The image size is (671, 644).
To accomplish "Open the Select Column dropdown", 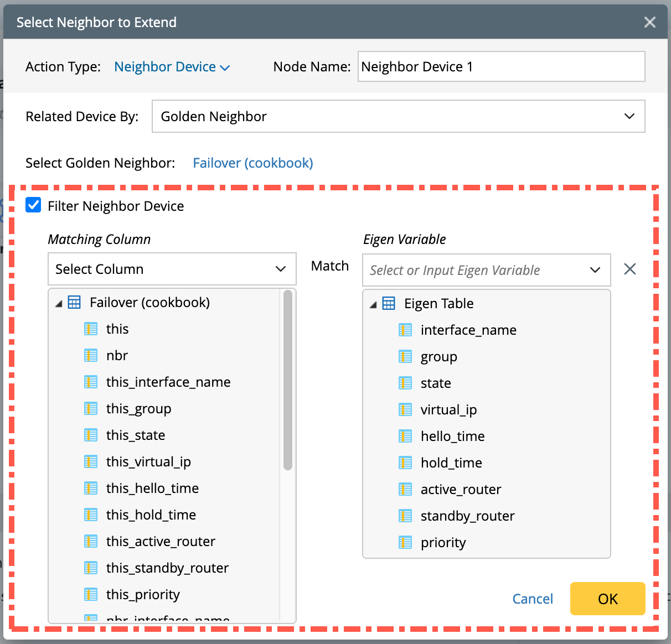I will pyautogui.click(x=172, y=269).
